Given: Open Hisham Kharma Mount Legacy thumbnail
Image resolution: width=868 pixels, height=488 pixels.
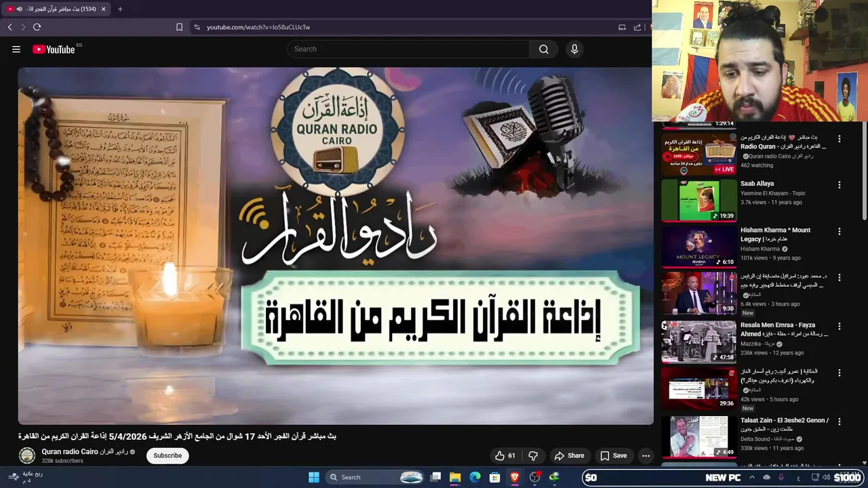Looking at the screenshot, I should click(x=698, y=247).
